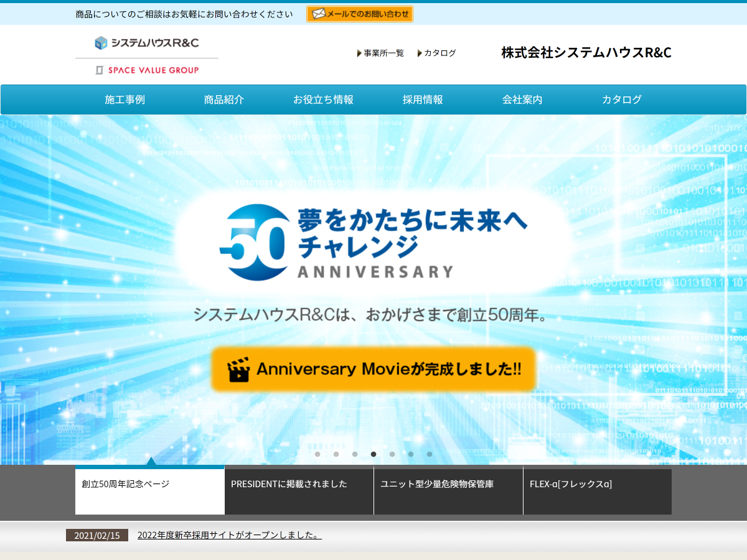Click the Anniversary Movie yellow button
The height and width of the screenshot is (560, 747).
pyautogui.click(x=374, y=369)
